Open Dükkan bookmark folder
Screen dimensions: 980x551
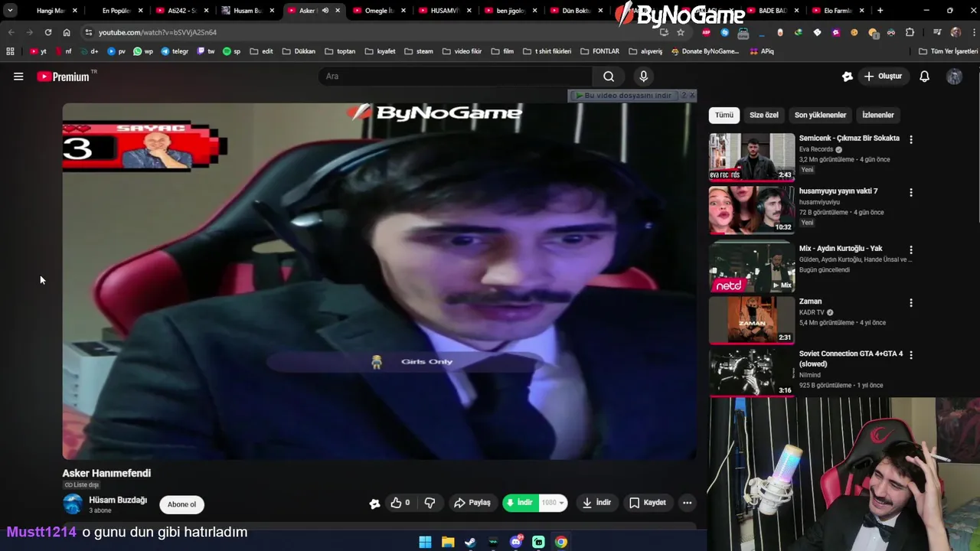299,51
